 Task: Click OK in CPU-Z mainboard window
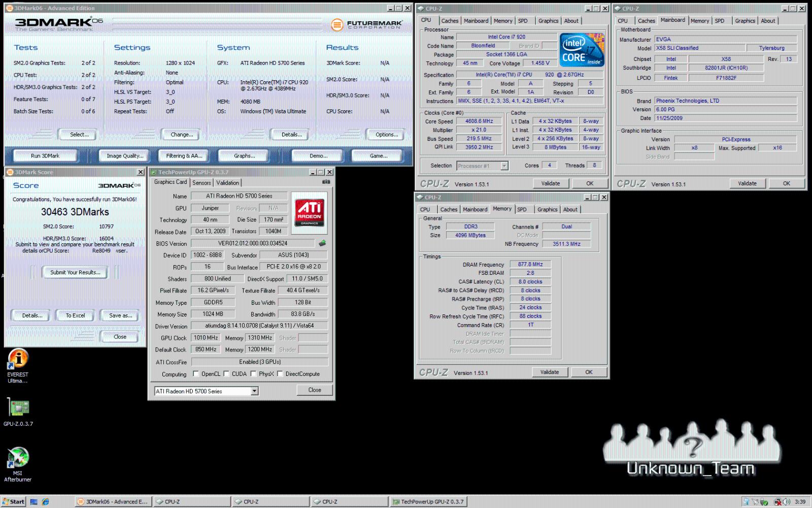pos(786,183)
